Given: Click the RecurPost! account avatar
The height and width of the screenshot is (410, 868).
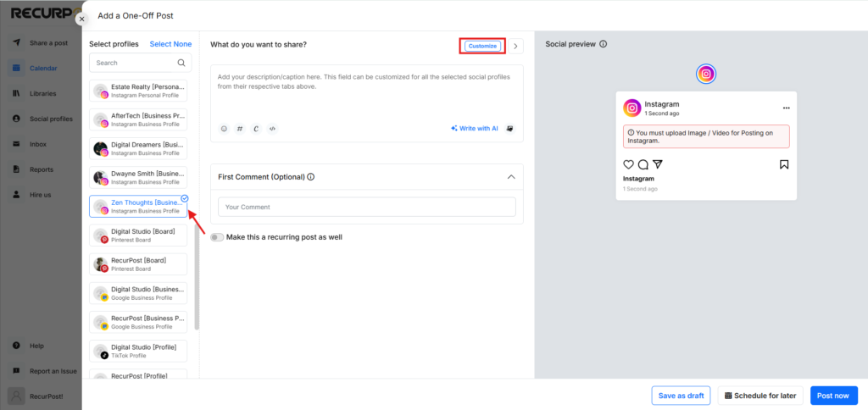Looking at the screenshot, I should click(17, 396).
